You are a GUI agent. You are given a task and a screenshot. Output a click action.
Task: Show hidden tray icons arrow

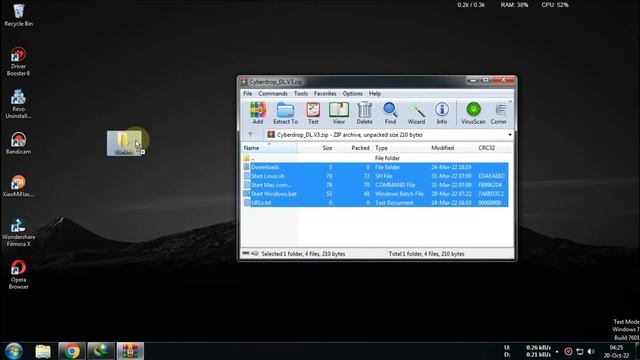coord(557,351)
